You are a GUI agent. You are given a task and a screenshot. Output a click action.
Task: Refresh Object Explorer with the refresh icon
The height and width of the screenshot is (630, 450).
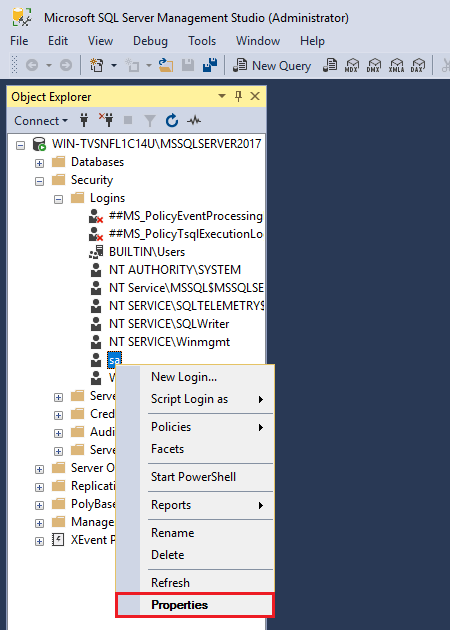[x=172, y=121]
